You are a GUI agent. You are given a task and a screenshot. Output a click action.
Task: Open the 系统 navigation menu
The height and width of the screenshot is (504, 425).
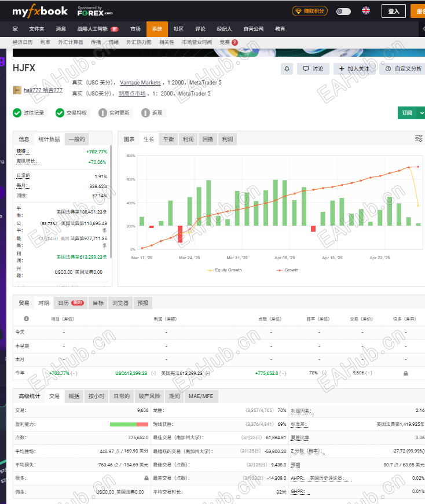click(x=157, y=29)
